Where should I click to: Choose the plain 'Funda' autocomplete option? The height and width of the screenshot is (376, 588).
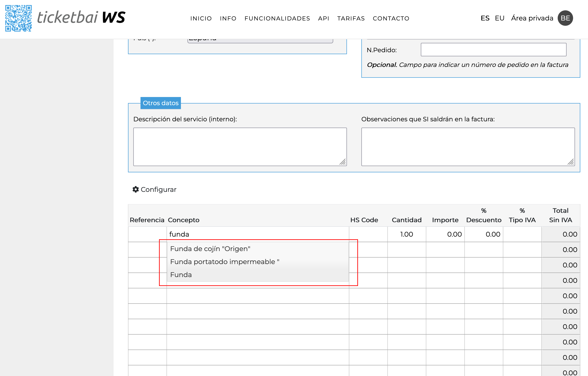181,275
